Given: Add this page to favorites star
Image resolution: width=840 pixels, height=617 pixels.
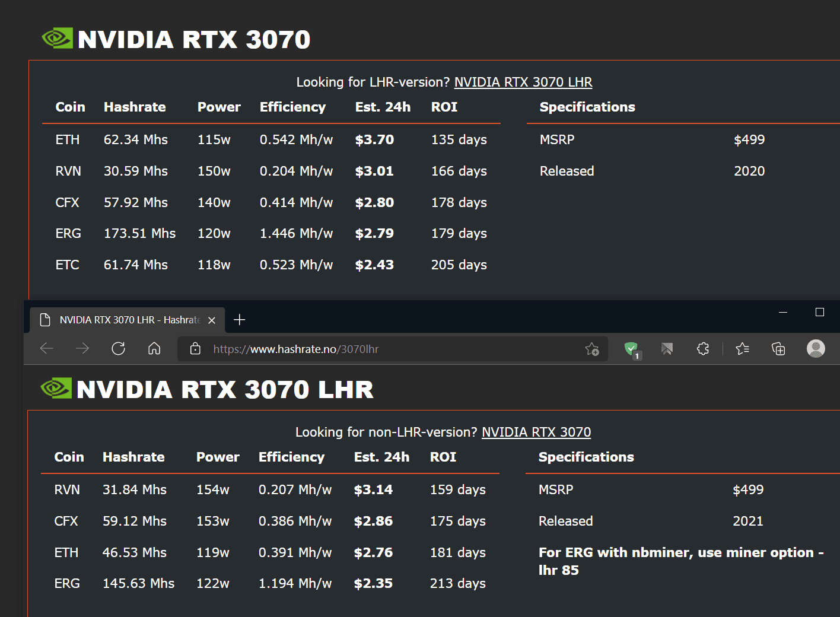Looking at the screenshot, I should (592, 349).
